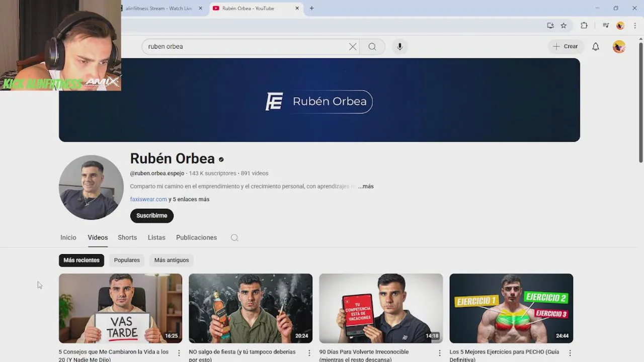
Task: Click the Chrome profile avatar in toolbar
Action: tap(620, 26)
